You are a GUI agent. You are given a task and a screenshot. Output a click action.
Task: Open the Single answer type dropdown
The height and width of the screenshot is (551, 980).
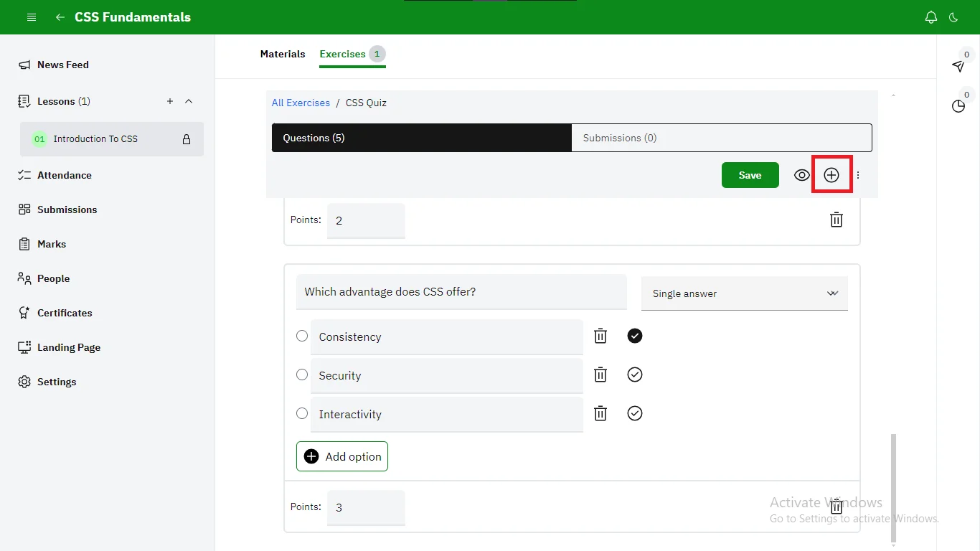coord(744,293)
